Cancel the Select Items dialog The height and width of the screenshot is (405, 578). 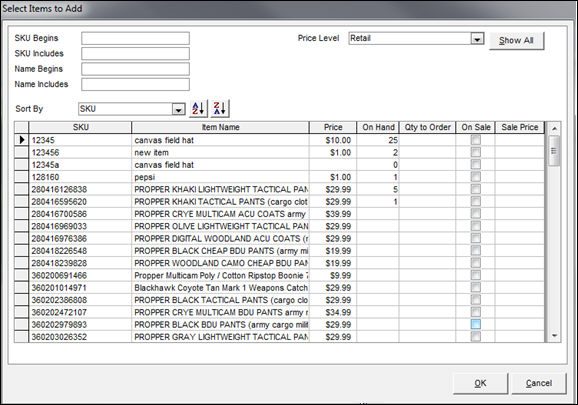pyautogui.click(x=539, y=383)
